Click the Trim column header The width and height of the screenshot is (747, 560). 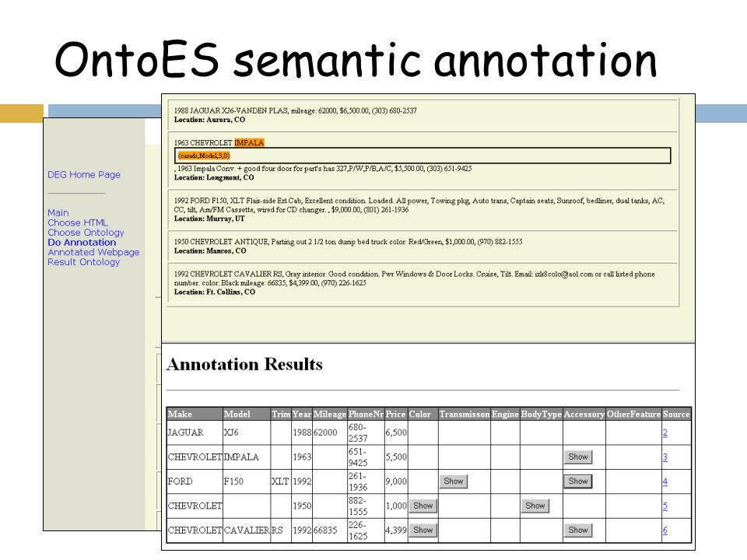coord(281,415)
